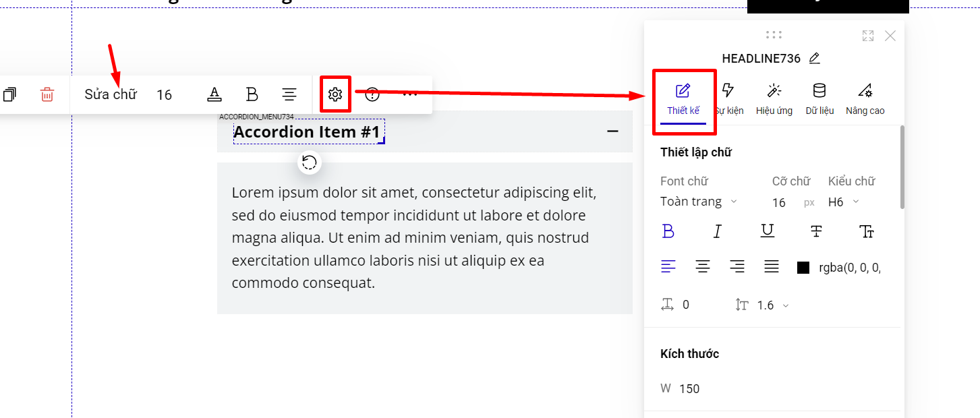This screenshot has width=980, height=418.
Task: Click the settings gear icon in toolbar
Action: [x=335, y=94]
